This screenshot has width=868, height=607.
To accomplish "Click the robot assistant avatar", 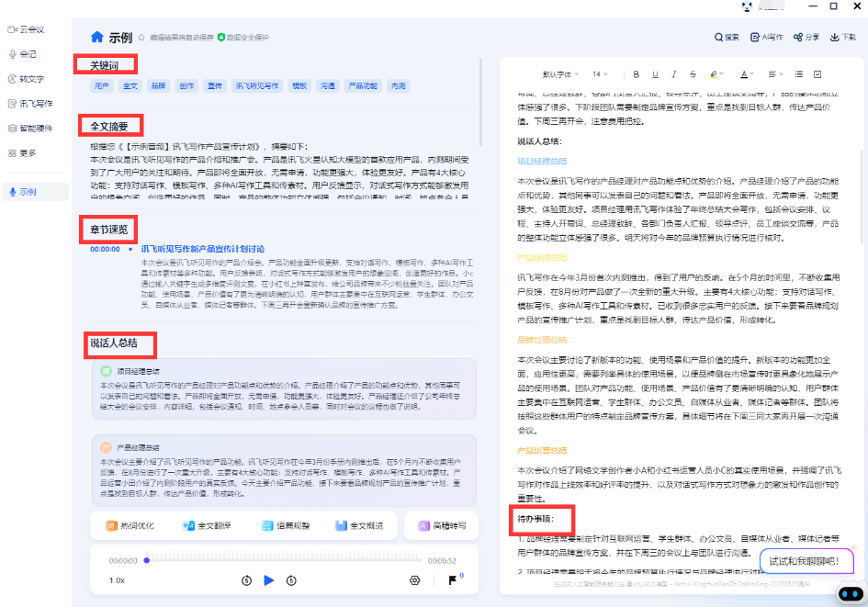I will coord(851,593).
